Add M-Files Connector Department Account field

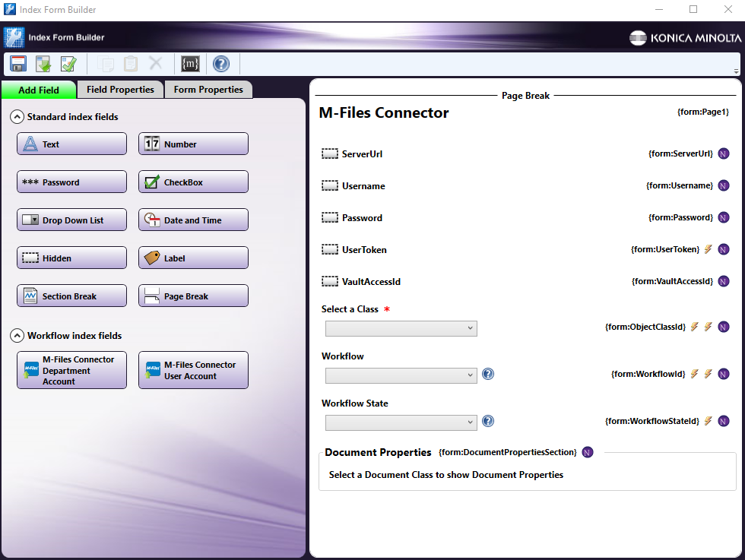pos(71,370)
